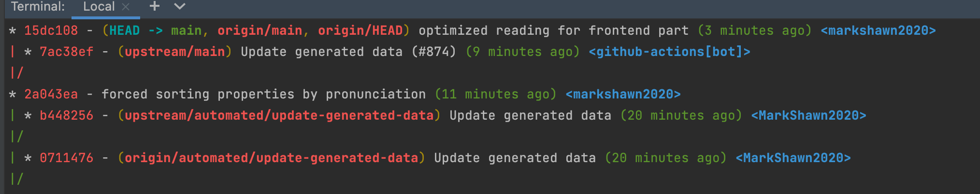The height and width of the screenshot is (194, 980).
Task: Click the origin/HEAD reference
Action: [360, 30]
